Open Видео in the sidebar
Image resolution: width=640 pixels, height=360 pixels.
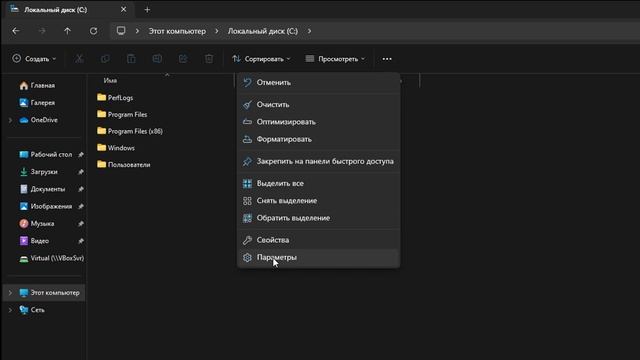(x=34, y=241)
